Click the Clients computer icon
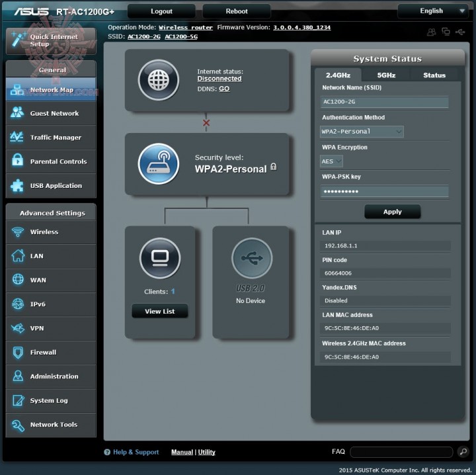This screenshot has height=475, width=476. [160, 258]
